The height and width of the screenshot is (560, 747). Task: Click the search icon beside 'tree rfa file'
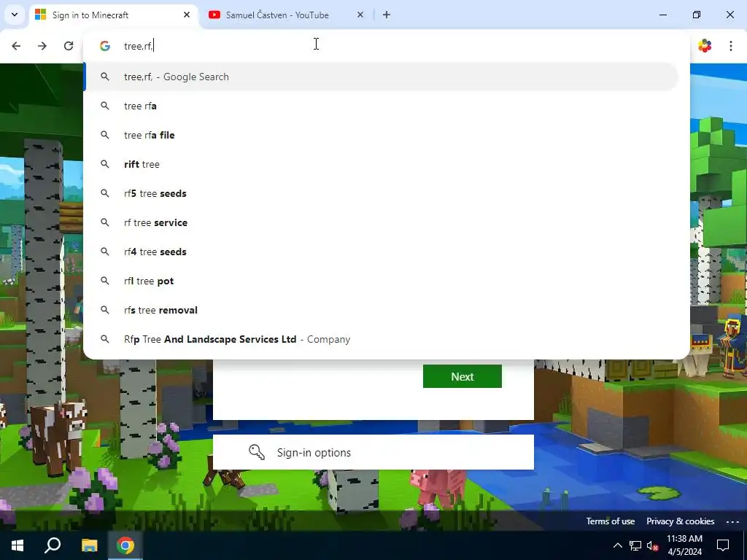pyautogui.click(x=105, y=135)
